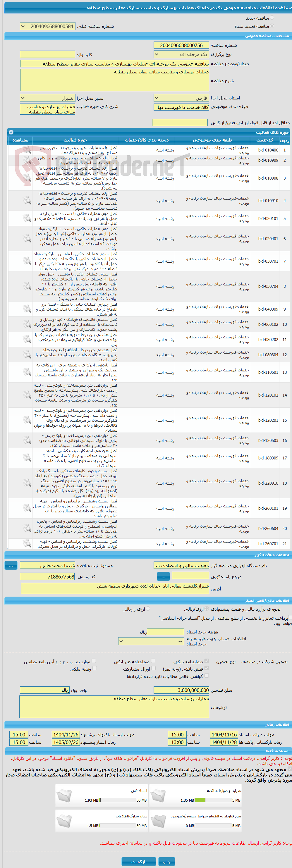This screenshot has height=868, width=292.
Task: Toggle the اسناد خزانه اسلامی payment checkbox
Action: [x=290, y=618]
